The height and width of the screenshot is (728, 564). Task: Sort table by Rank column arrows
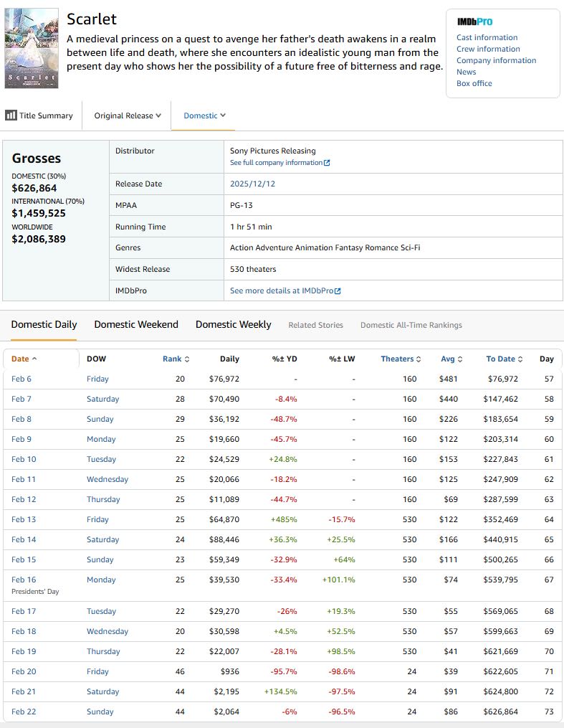tap(187, 359)
